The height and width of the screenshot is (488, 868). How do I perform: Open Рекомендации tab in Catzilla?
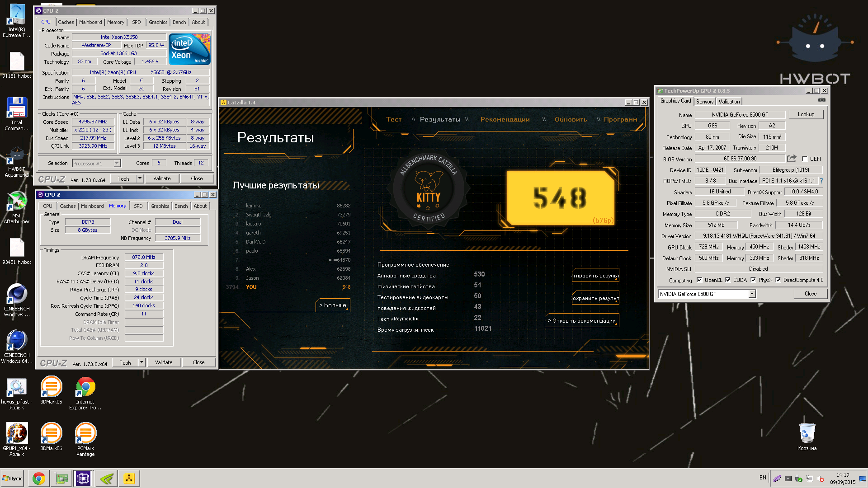coord(505,119)
